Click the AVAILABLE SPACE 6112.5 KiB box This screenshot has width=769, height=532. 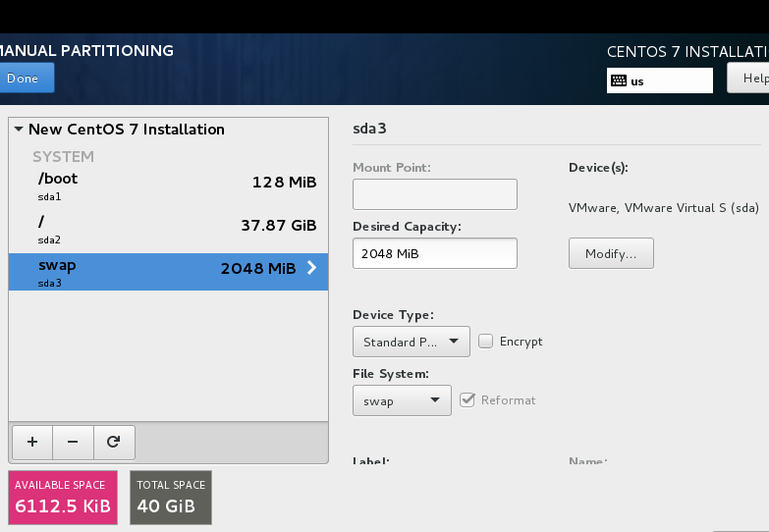coord(63,498)
